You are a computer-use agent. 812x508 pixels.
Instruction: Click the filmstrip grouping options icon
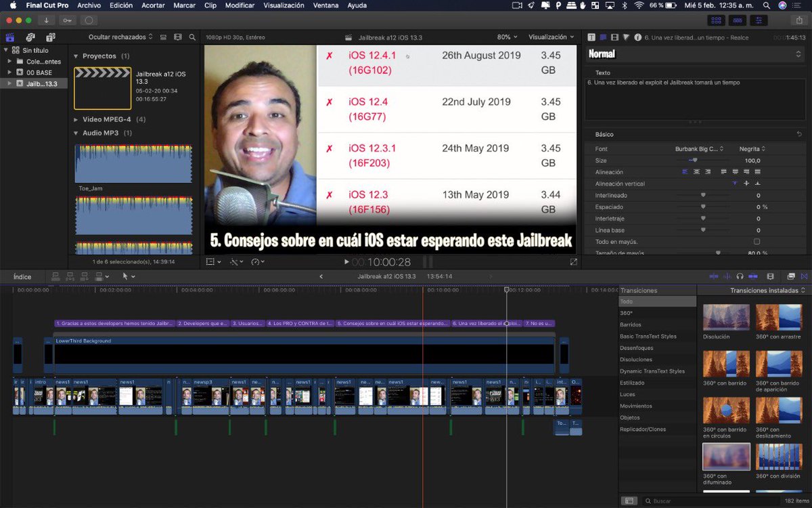[x=178, y=37]
